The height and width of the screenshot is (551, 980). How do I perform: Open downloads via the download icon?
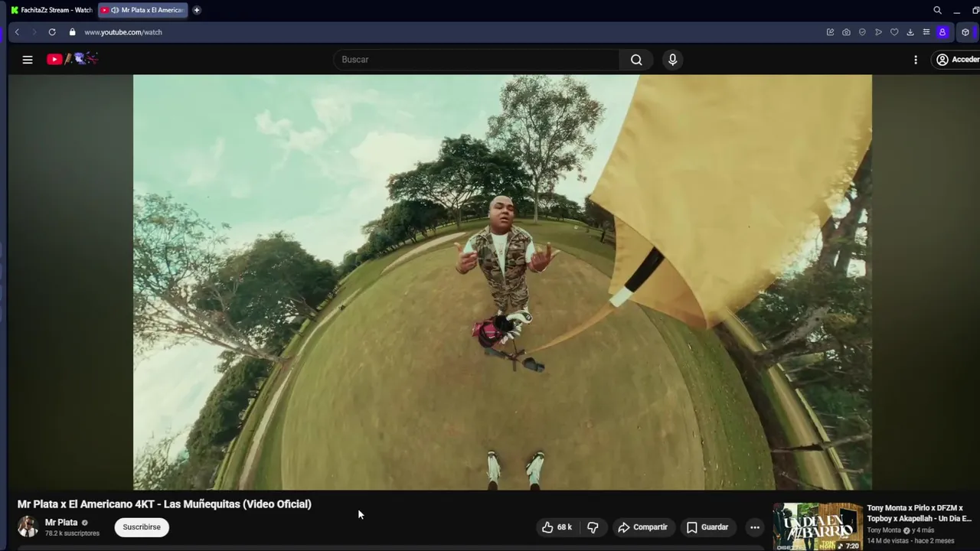point(910,32)
